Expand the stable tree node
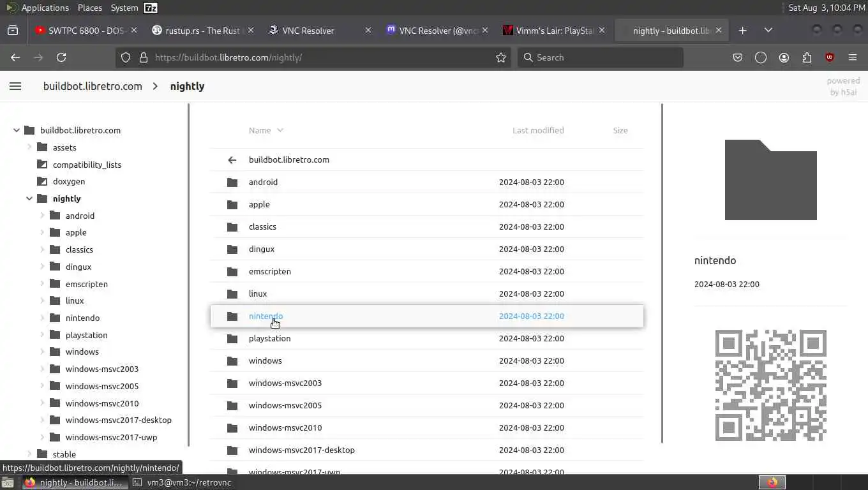 click(29, 454)
